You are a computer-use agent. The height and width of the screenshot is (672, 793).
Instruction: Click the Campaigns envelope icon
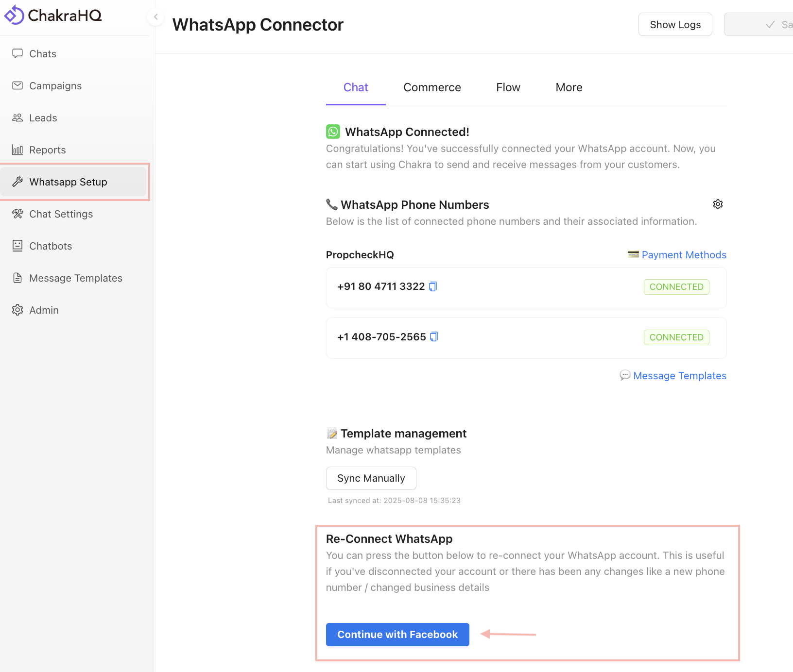coord(17,85)
